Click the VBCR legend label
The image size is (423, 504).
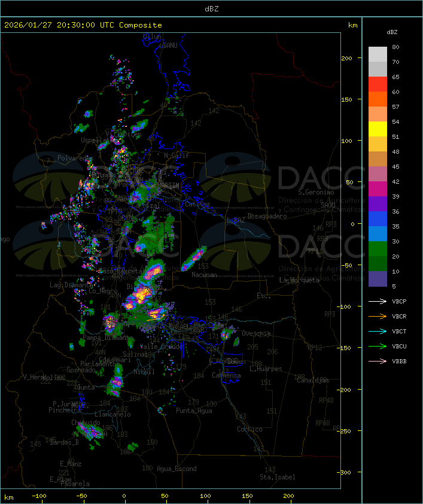[399, 316]
